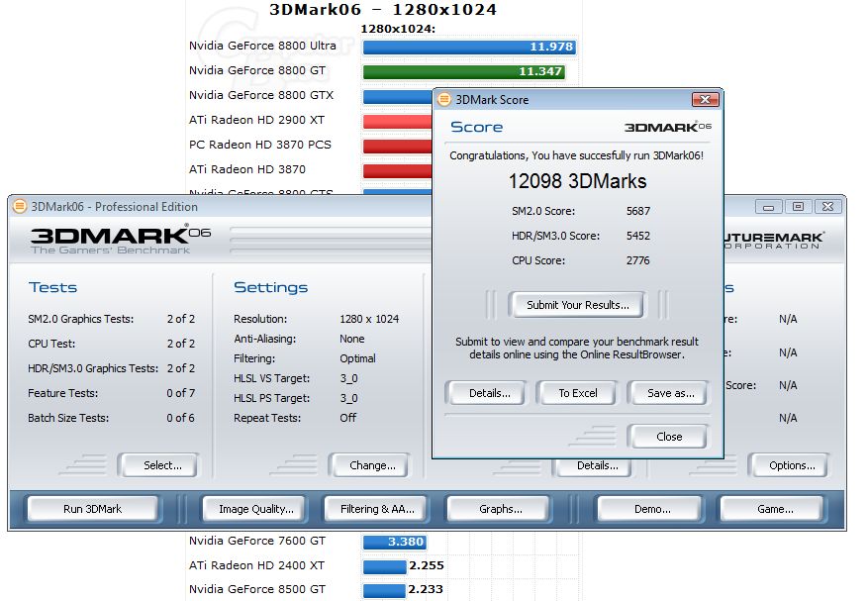Click Change settings button
Screen dimensions: 868x601
(372, 465)
